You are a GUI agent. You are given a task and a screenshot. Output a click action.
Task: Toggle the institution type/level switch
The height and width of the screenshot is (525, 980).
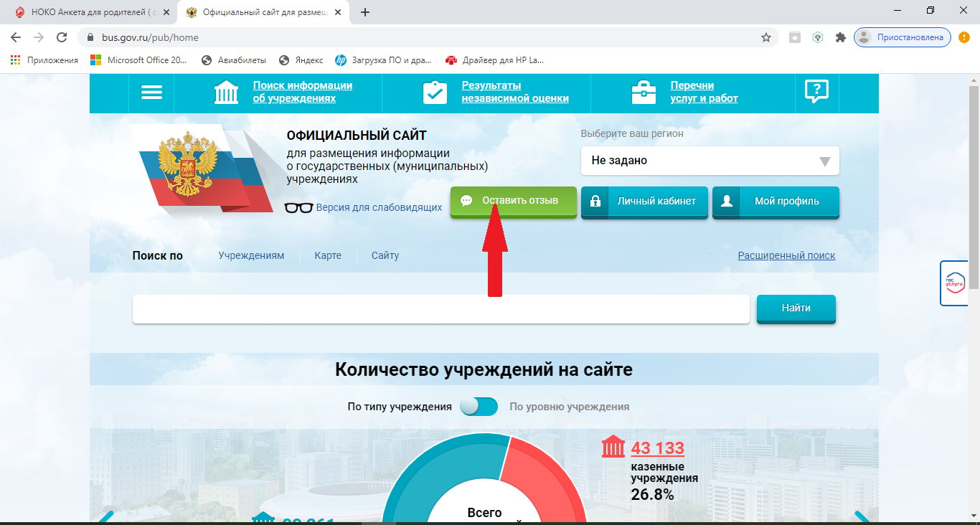[x=479, y=407]
